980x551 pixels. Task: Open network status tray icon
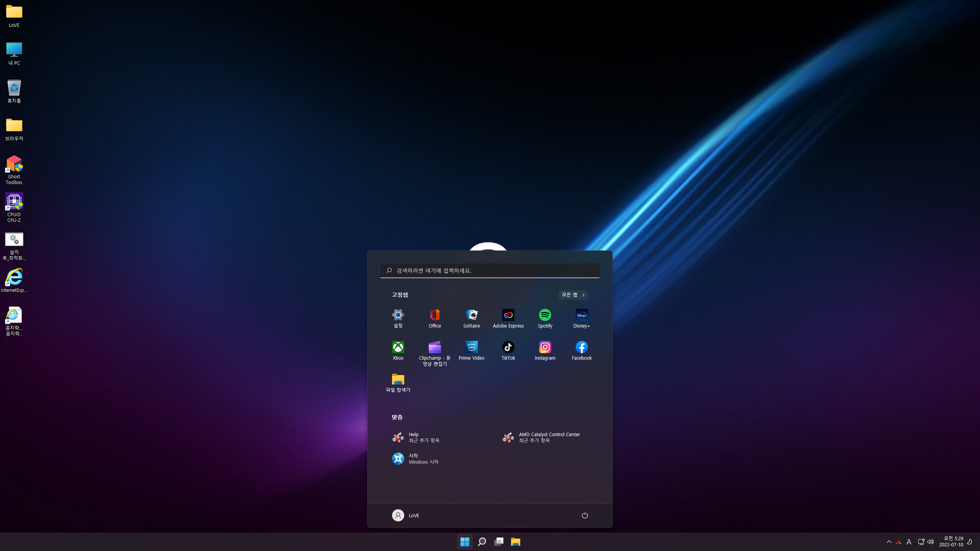pyautogui.click(x=921, y=542)
